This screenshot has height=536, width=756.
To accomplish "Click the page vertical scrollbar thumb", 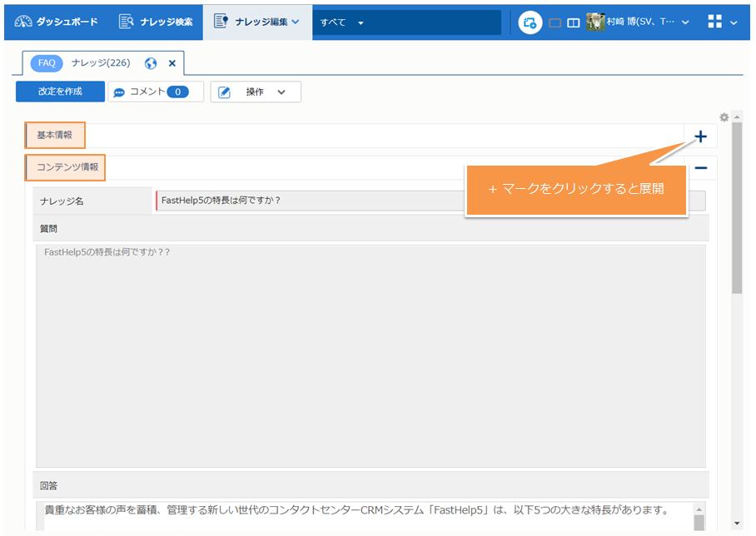I will pos(737,208).
